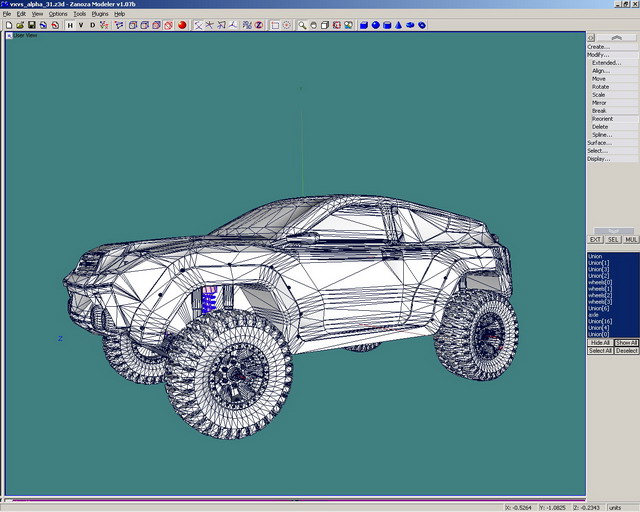Expand the Create... command group
Screen dimensions: 640x512
coord(598,47)
